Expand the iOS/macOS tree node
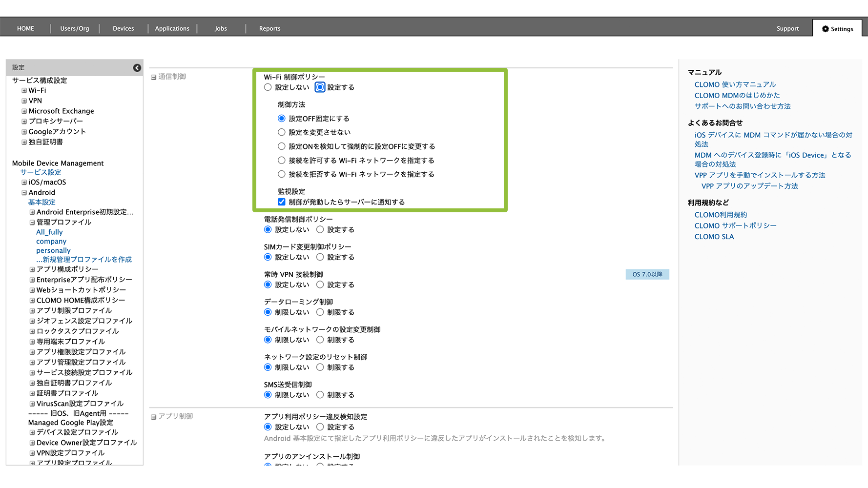Image resolution: width=868 pixels, height=488 pixels. [x=24, y=183]
